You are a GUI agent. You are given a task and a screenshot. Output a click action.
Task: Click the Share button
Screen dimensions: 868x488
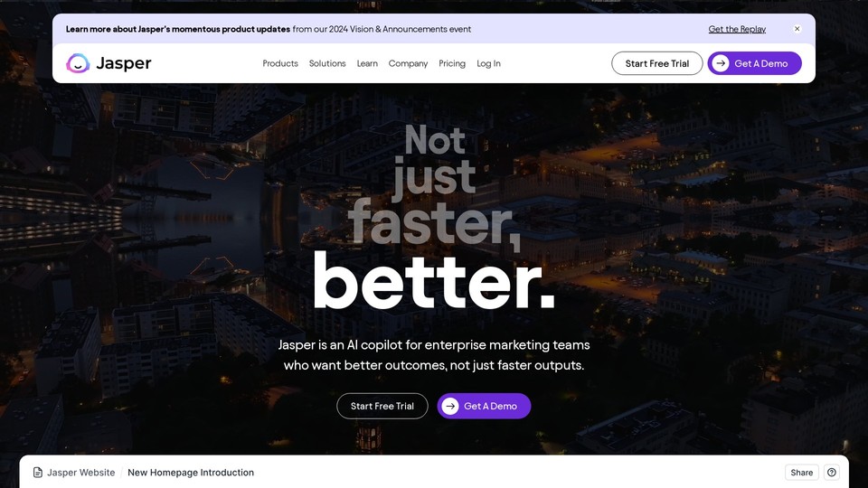802,473
